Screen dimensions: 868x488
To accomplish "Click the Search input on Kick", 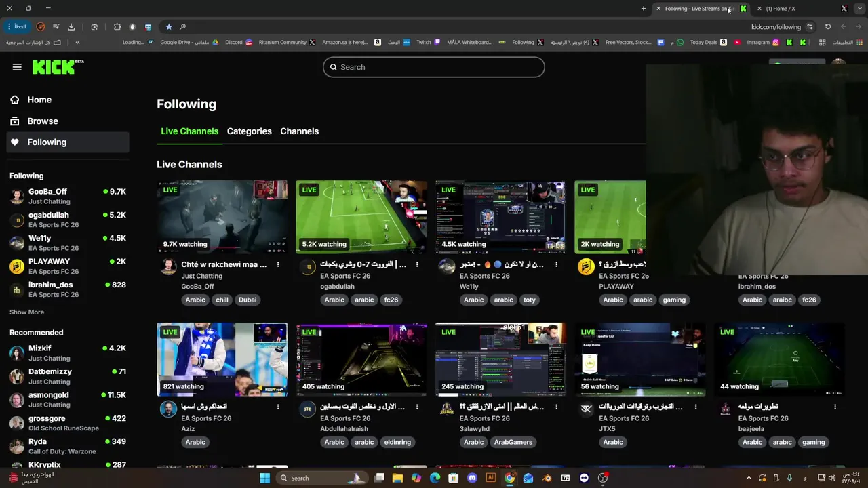I will (433, 67).
